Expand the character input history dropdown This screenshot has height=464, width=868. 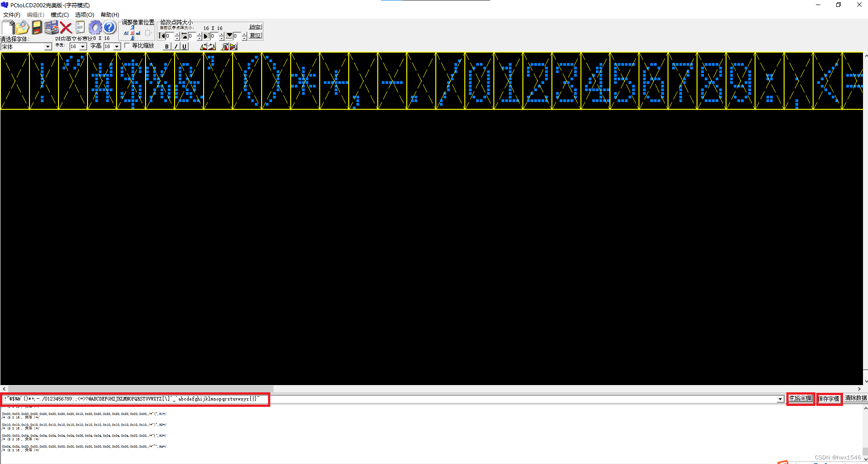pos(780,399)
